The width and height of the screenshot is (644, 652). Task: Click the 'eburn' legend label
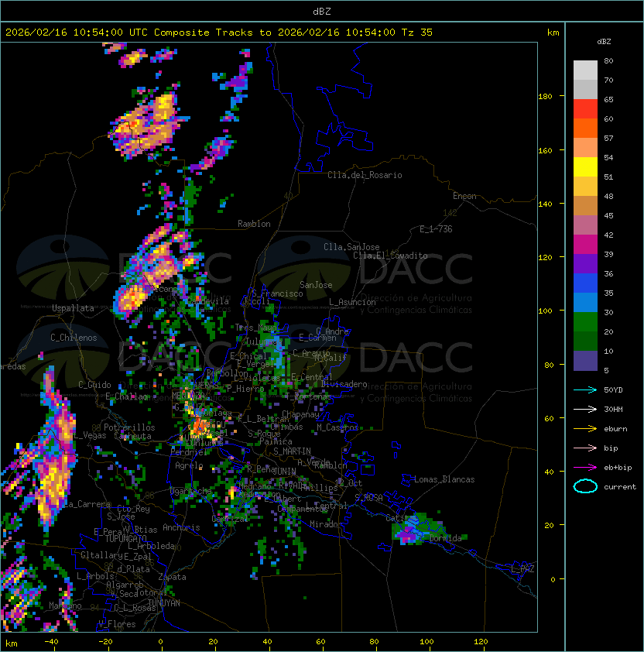click(615, 429)
